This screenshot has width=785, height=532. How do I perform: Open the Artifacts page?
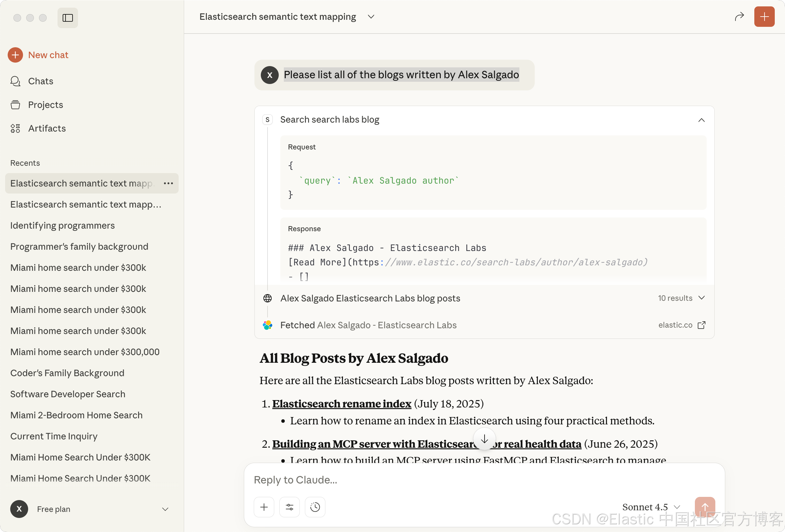[x=47, y=128]
